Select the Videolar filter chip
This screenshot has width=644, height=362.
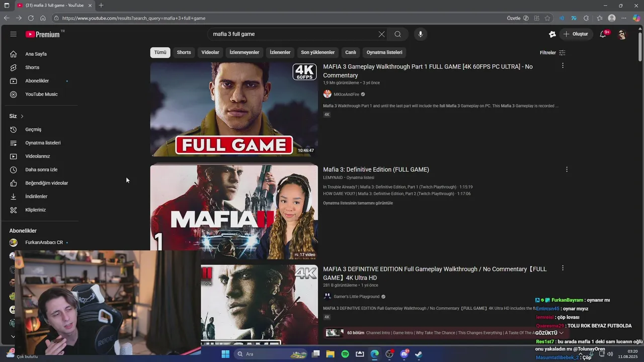pos(210,52)
